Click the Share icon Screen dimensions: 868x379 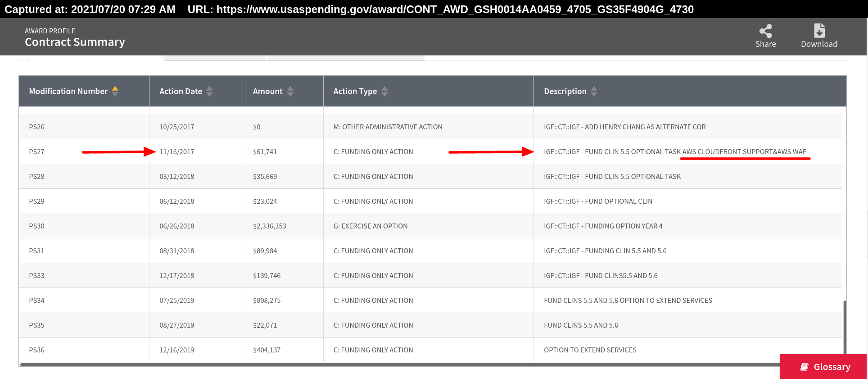click(765, 31)
